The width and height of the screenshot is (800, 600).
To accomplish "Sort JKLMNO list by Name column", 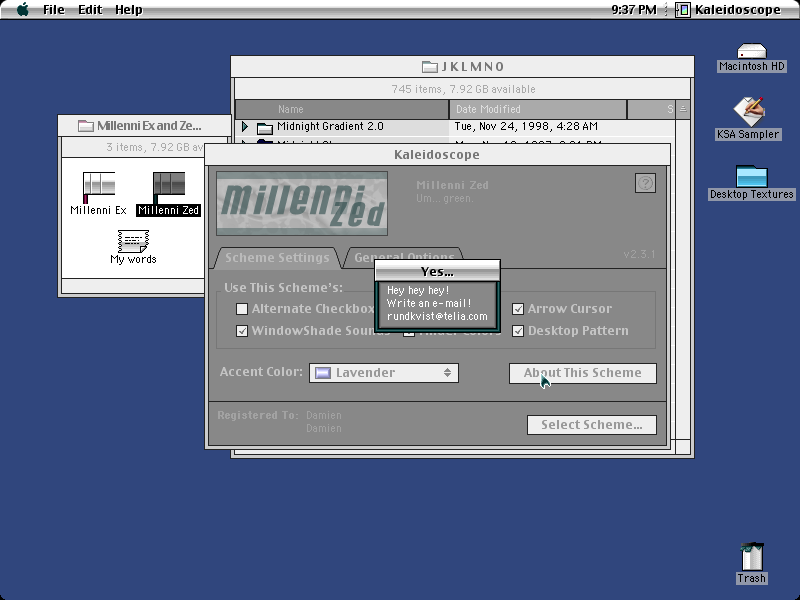I will [x=342, y=109].
